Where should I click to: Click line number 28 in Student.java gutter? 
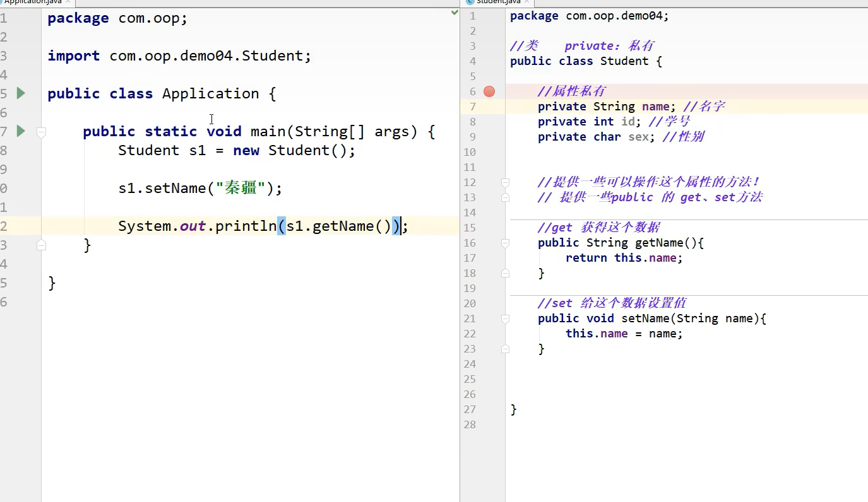point(470,424)
